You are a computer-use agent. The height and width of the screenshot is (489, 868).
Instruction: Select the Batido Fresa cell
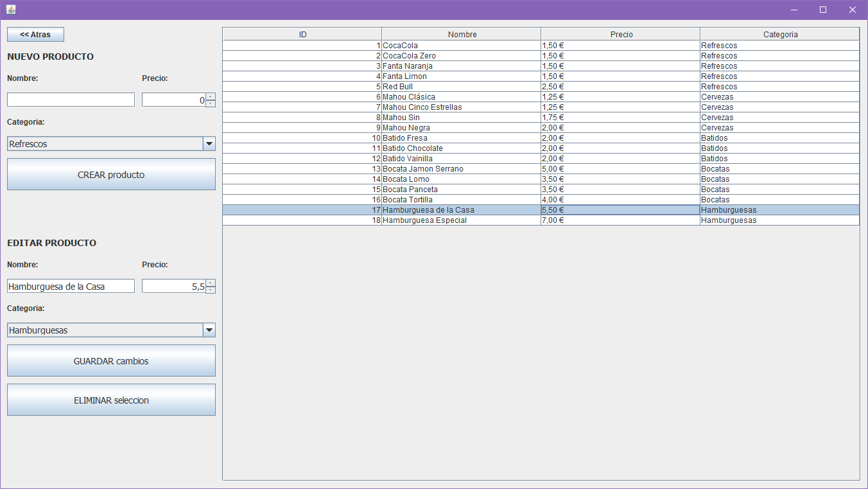(462, 138)
